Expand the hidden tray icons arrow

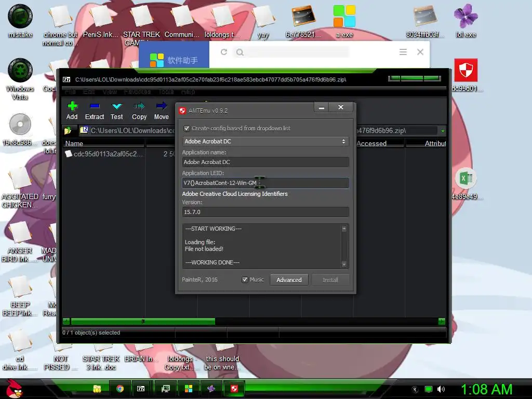coord(415,389)
